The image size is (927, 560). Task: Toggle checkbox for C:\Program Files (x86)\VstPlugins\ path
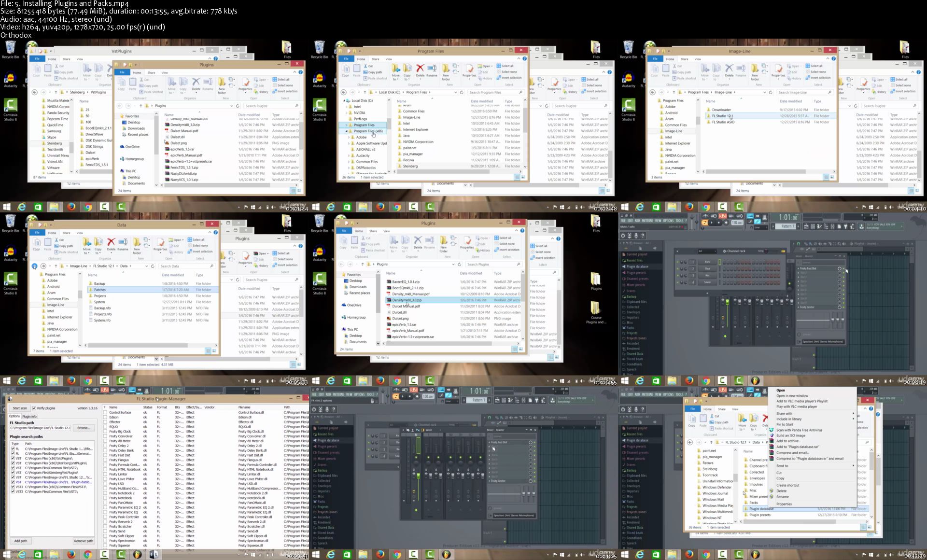tap(13, 458)
